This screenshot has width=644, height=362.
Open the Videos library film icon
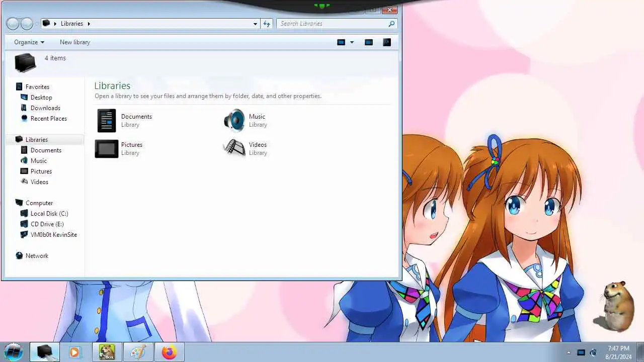pyautogui.click(x=234, y=148)
